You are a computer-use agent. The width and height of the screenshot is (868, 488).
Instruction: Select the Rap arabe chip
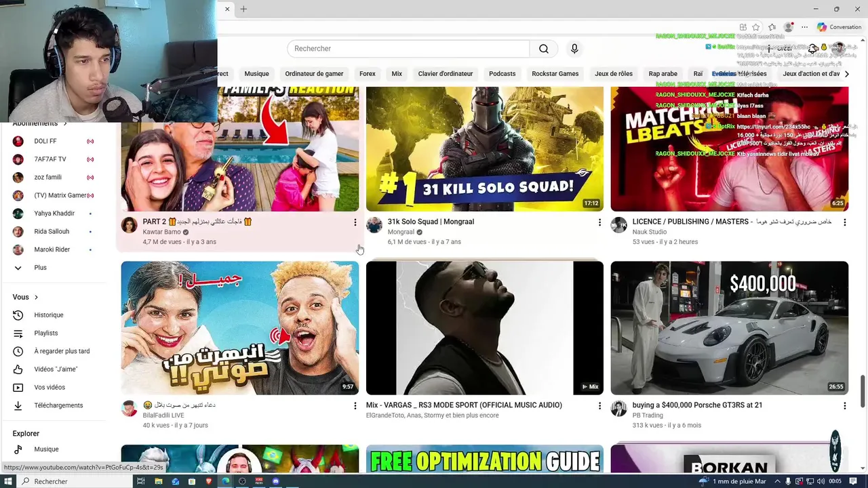(663, 74)
